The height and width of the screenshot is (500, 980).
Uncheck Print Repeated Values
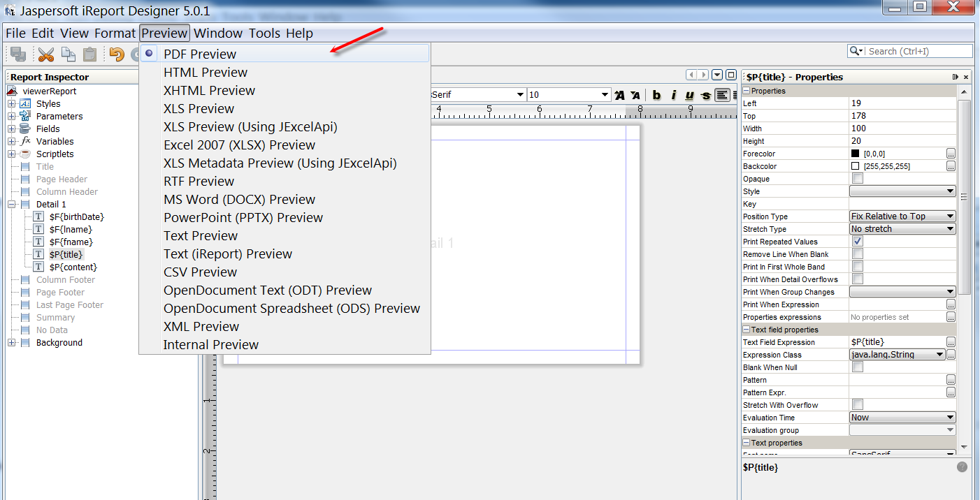coord(856,241)
